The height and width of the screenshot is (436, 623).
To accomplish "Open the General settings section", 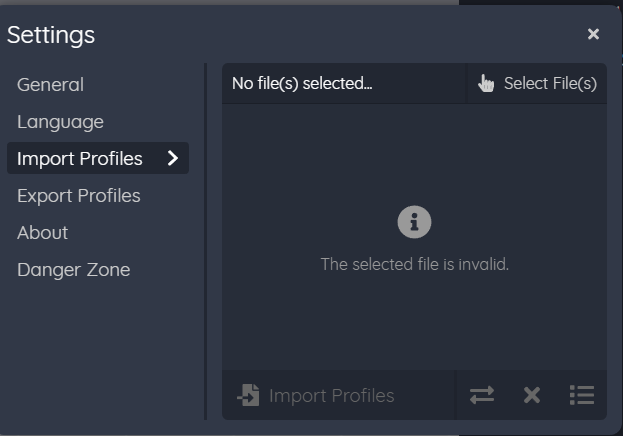I will coord(50,85).
